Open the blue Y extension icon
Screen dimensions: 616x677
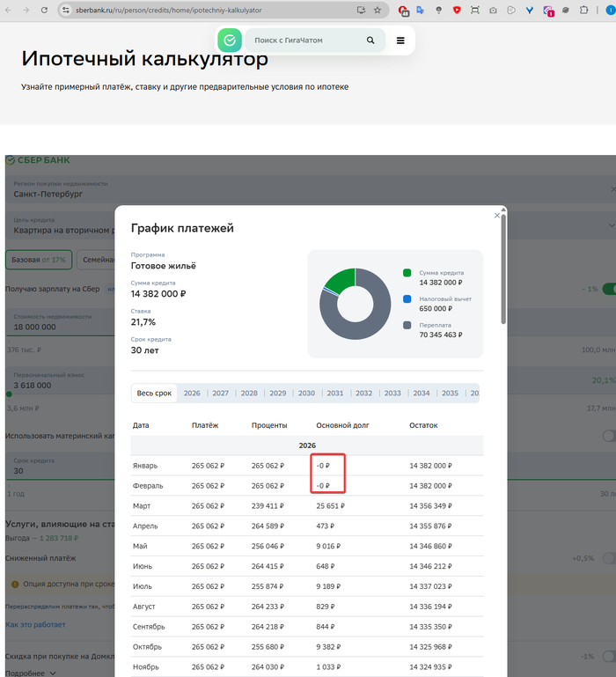(x=529, y=10)
